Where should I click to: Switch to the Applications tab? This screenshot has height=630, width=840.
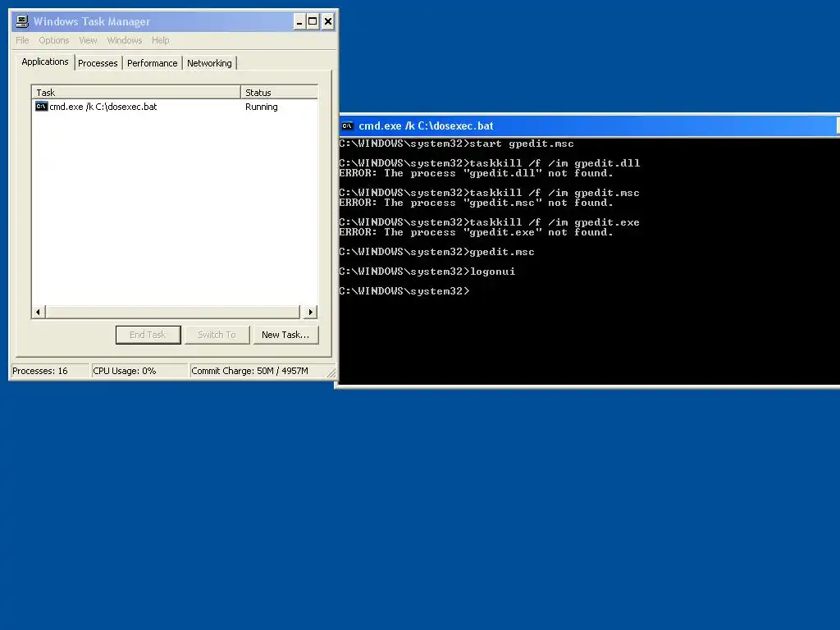(x=45, y=62)
